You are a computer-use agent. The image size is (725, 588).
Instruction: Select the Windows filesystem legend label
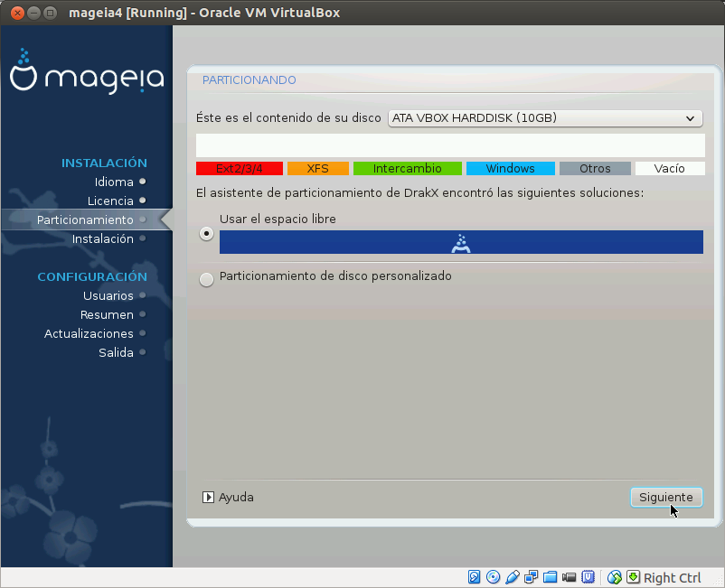(x=510, y=168)
